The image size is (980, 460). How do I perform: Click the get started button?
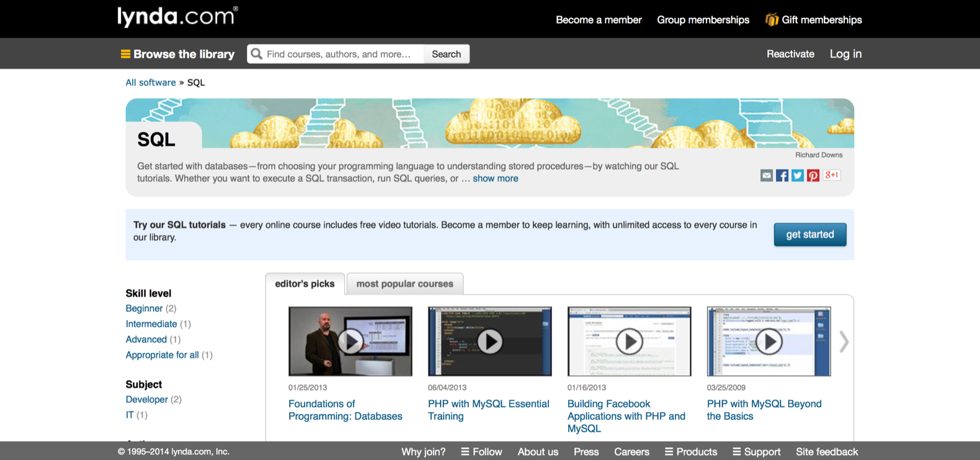point(810,234)
